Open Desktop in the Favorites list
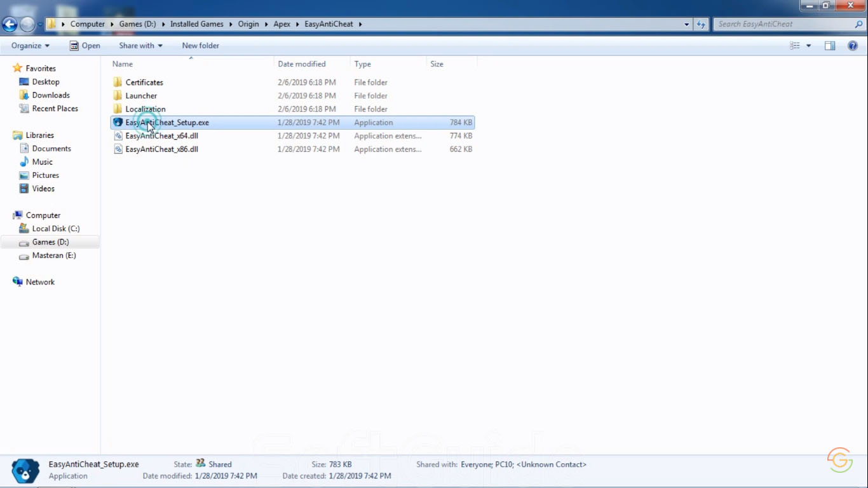 [x=46, y=82]
